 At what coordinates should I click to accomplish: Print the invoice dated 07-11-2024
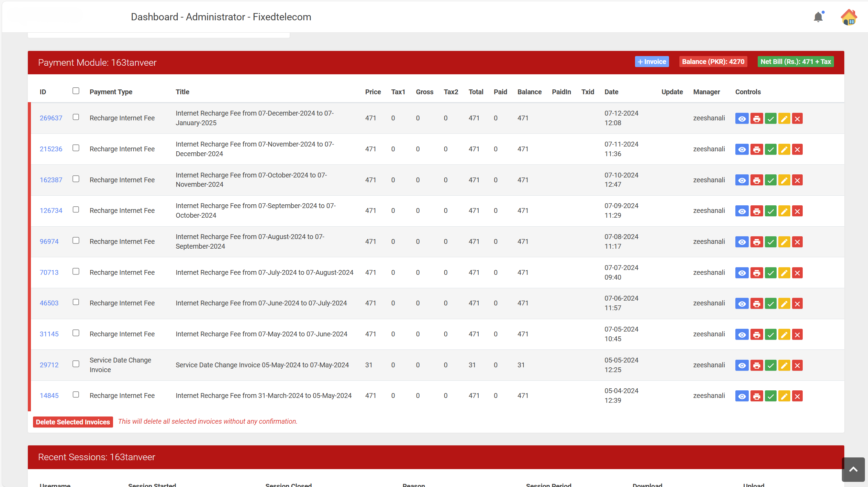pos(757,149)
